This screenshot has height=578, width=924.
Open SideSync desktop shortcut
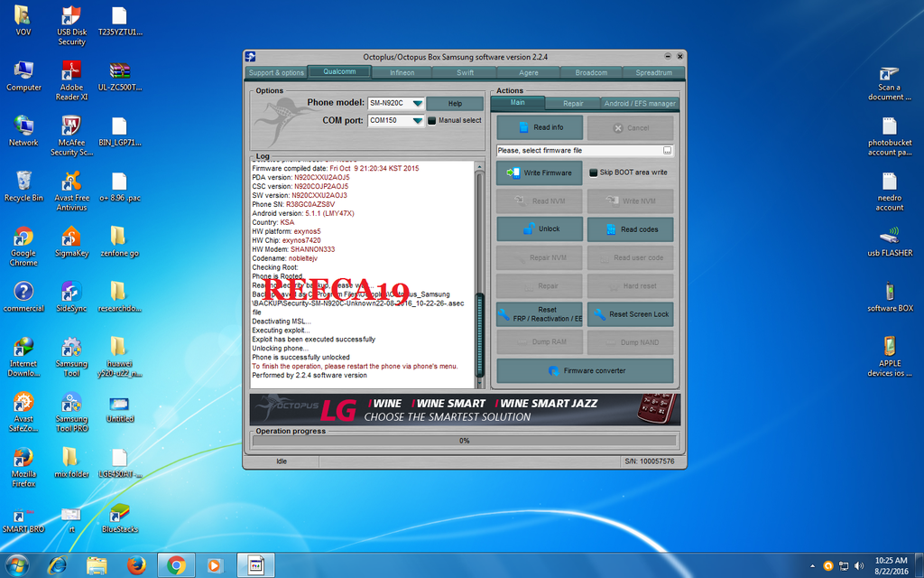click(71, 292)
